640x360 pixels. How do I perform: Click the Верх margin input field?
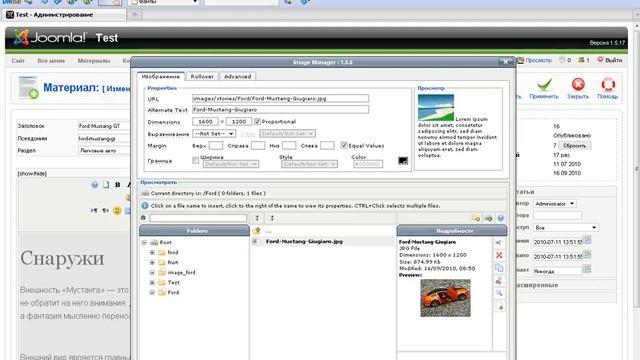point(216,145)
